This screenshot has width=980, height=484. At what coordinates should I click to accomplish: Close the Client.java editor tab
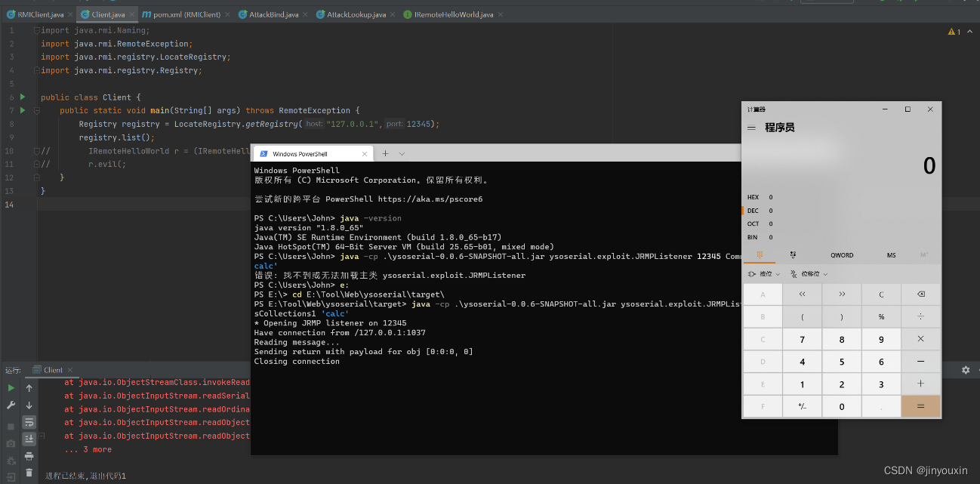point(131,14)
